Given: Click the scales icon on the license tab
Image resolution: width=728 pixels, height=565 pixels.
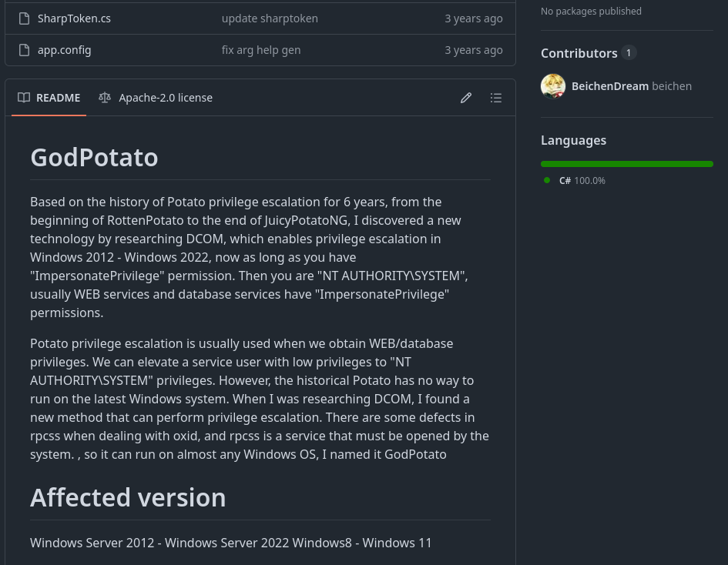Looking at the screenshot, I should 105,98.
